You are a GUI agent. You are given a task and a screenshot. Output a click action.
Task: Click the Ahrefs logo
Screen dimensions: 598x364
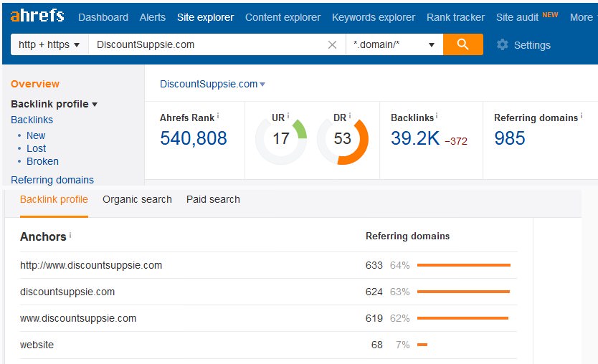click(x=37, y=16)
